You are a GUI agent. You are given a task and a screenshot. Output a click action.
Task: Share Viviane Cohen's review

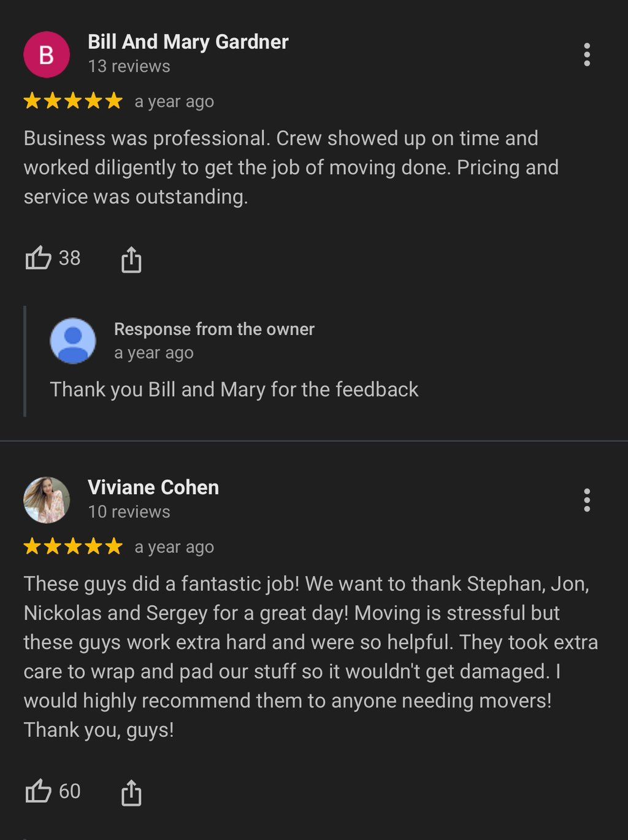click(x=131, y=792)
